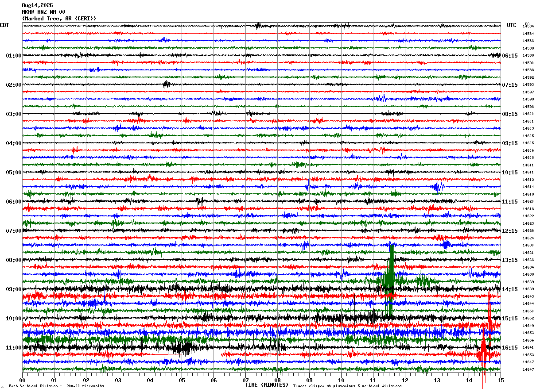Click minute tick label 00 on time axis
536x392 pixels.
pos(22,380)
